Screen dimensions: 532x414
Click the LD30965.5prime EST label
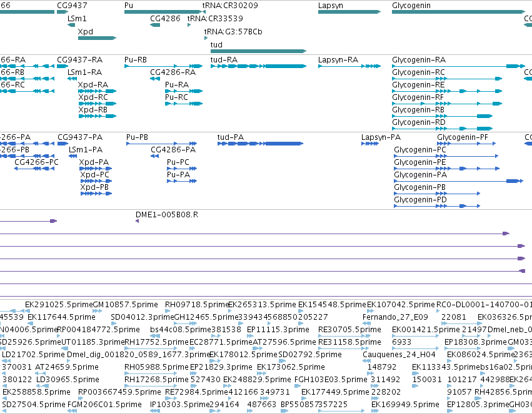[68, 380]
